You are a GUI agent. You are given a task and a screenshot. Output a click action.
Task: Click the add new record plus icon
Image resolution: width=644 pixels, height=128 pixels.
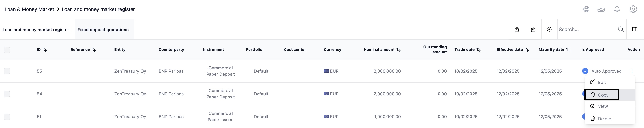549,29
